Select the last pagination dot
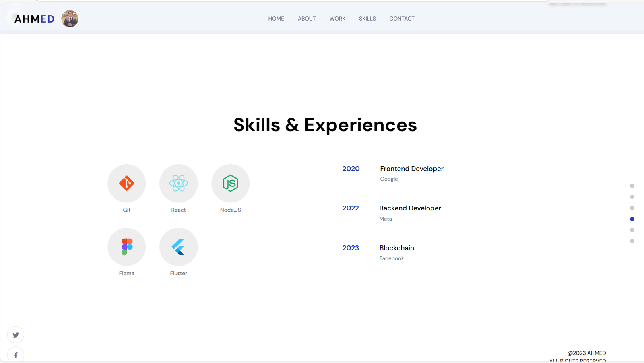 click(632, 241)
